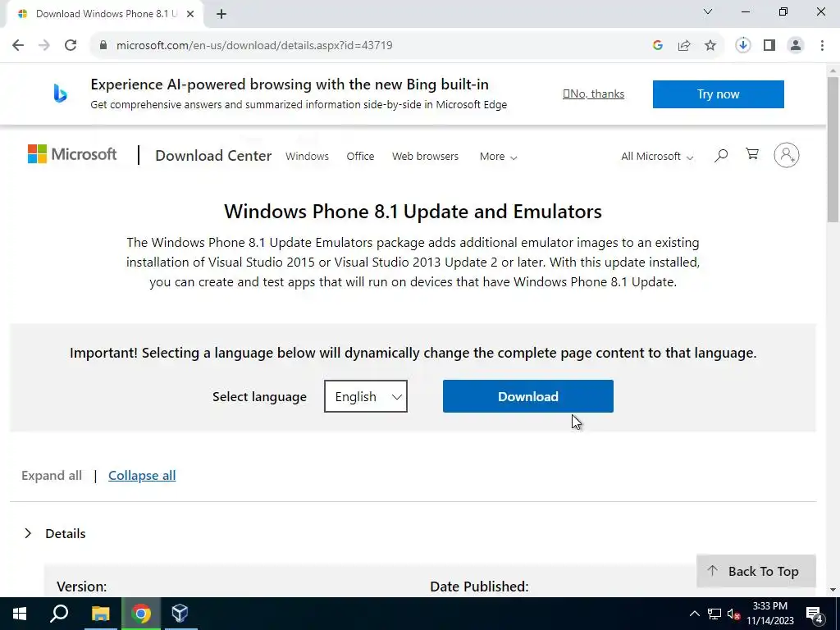840x630 pixels.
Task: View site security lock info
Action: point(103,46)
